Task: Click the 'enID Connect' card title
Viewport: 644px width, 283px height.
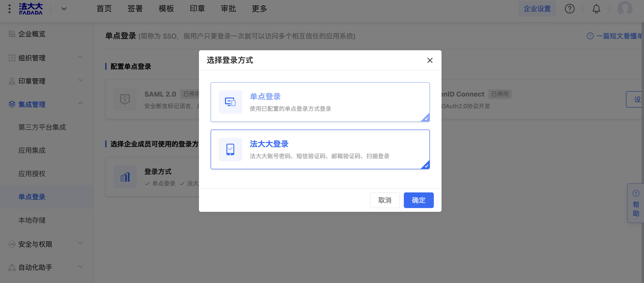Action: point(463,94)
